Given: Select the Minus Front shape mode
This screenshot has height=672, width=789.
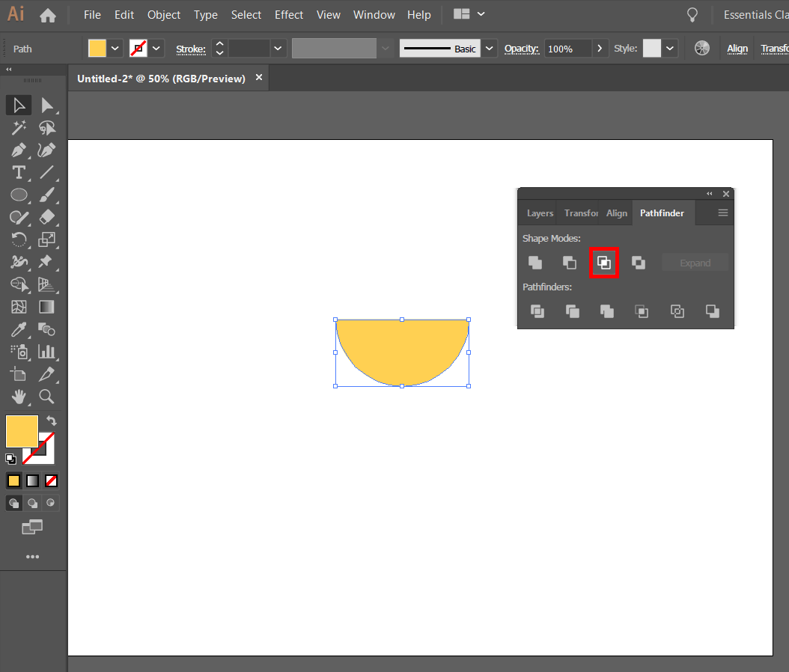Looking at the screenshot, I should [569, 262].
